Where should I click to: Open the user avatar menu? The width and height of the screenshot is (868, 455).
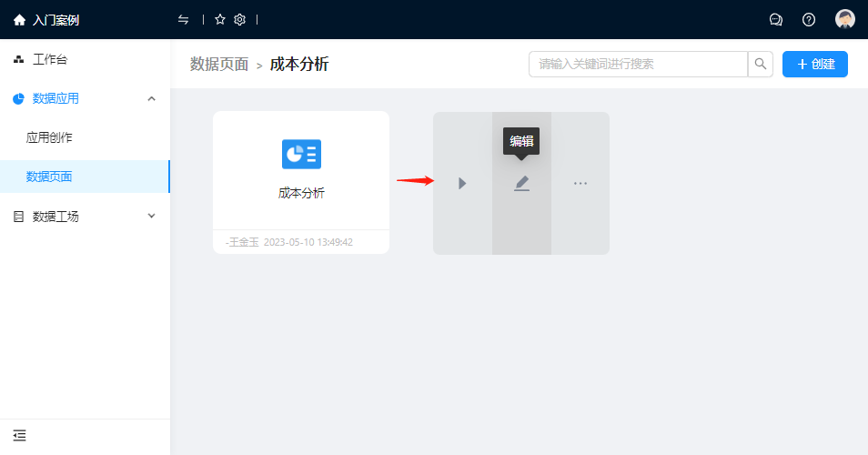845,19
